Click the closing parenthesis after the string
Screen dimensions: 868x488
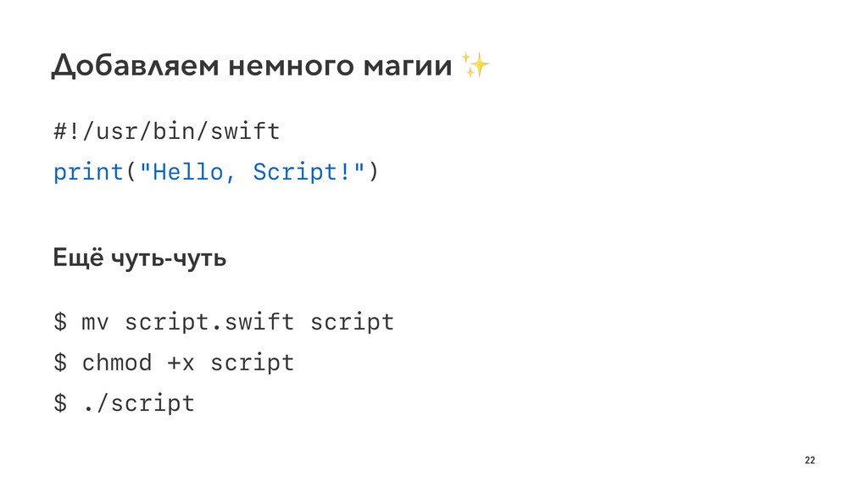(x=374, y=172)
